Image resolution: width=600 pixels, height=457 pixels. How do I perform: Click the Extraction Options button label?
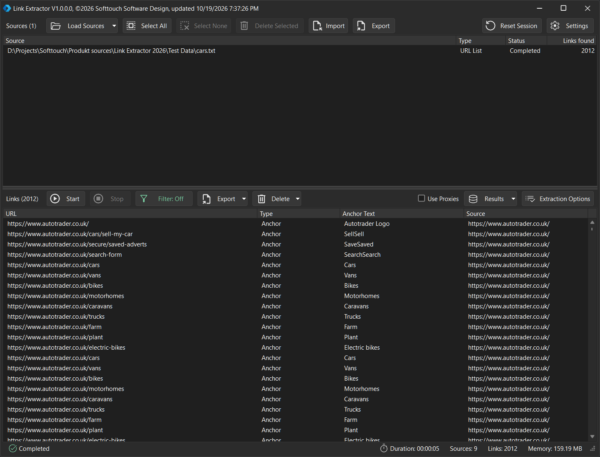[x=564, y=199]
